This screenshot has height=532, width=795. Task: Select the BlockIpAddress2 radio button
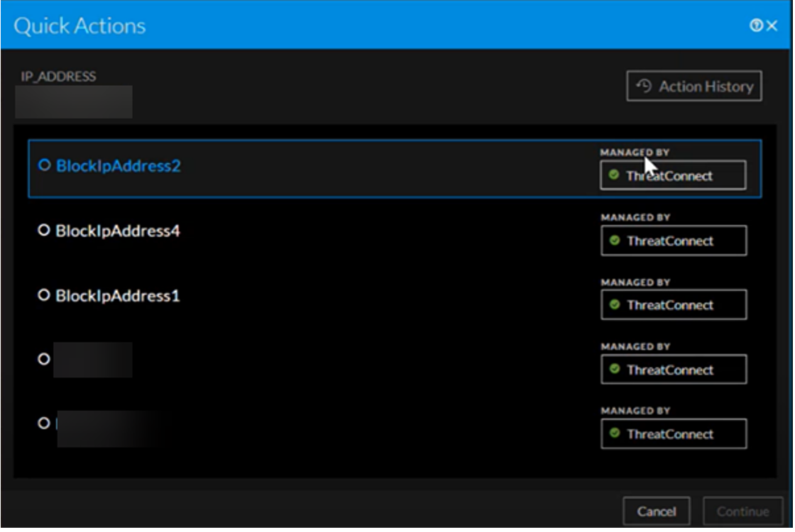click(45, 165)
